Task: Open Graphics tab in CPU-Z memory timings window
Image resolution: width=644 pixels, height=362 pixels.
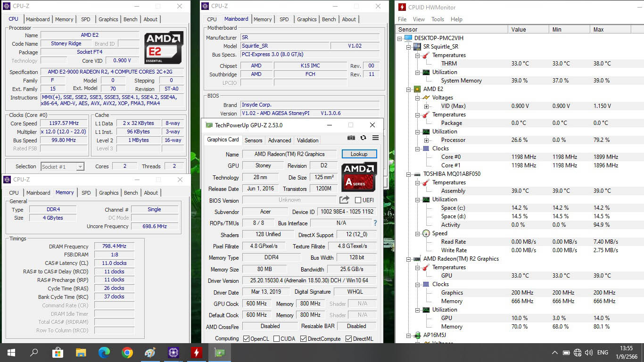Action: (x=109, y=193)
